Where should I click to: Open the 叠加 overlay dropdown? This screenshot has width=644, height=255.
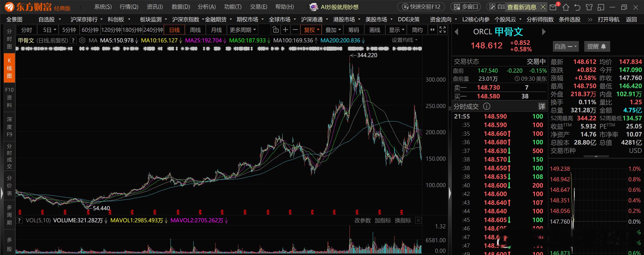click(x=333, y=30)
